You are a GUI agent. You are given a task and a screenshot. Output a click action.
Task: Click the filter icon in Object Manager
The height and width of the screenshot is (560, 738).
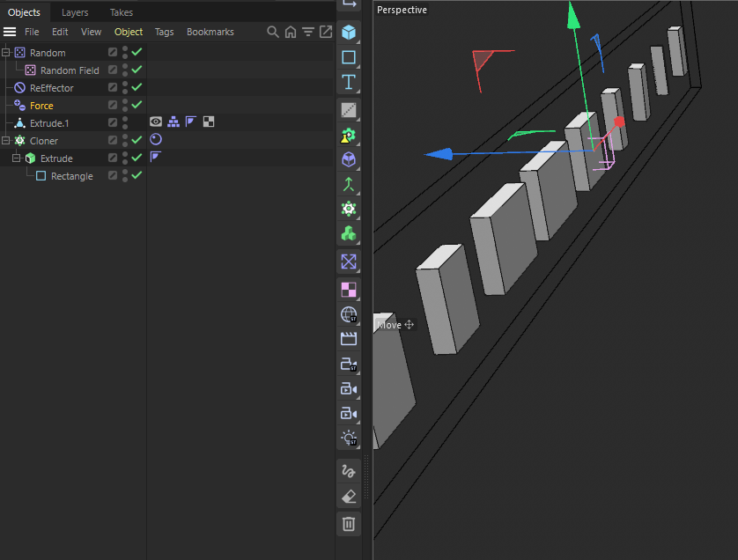tap(308, 32)
